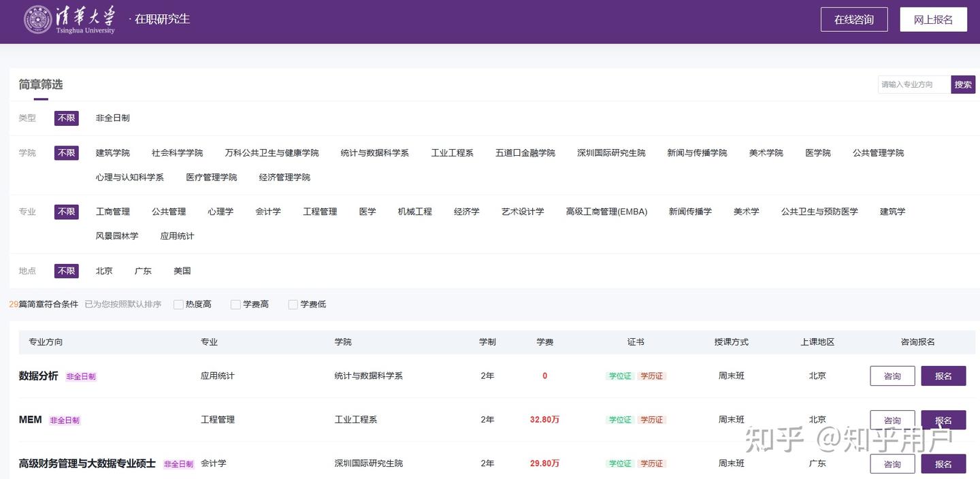The height and width of the screenshot is (479, 980).
Task: Filter location by 北京
Action: (x=104, y=271)
